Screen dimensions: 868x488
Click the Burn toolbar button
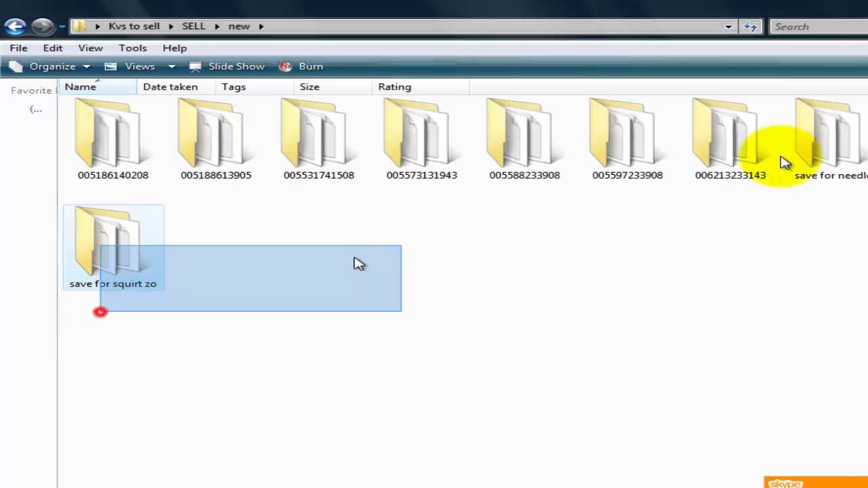(301, 66)
